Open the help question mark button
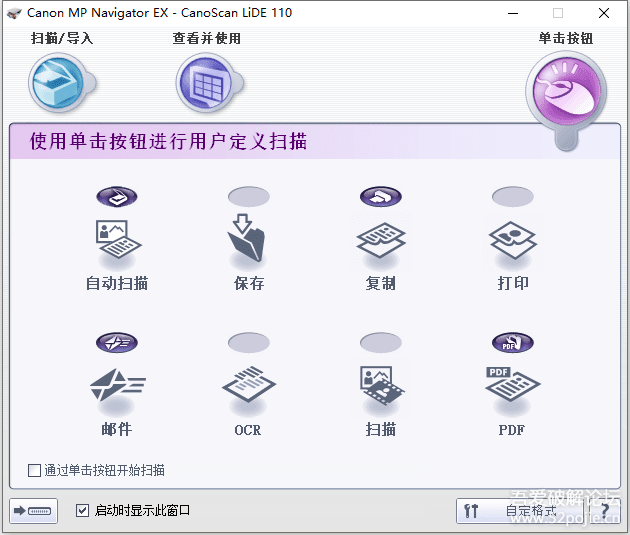The width and height of the screenshot is (630, 535). click(x=604, y=511)
